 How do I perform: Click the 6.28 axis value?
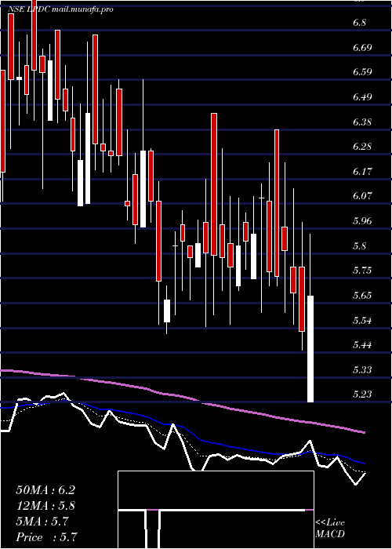362,147
